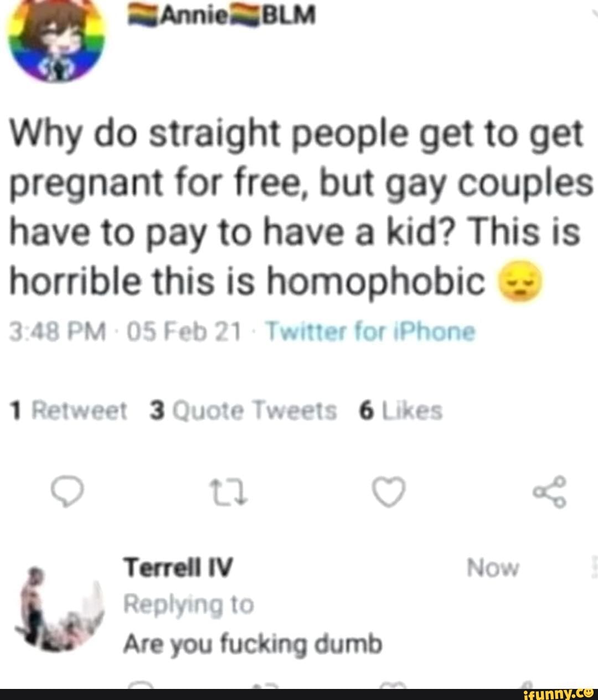Click the Replying to label
The image size is (598, 700).
(189, 605)
